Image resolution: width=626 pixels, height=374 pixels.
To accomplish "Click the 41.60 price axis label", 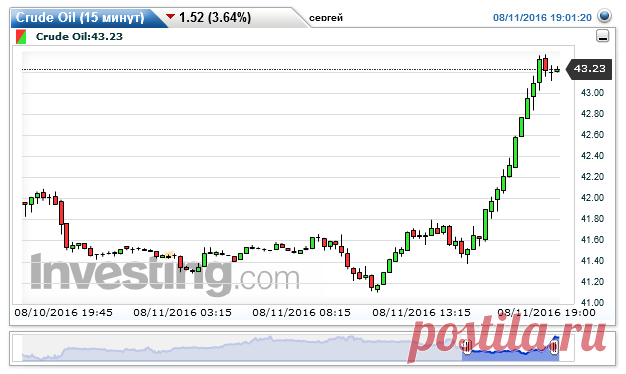I will [x=592, y=239].
